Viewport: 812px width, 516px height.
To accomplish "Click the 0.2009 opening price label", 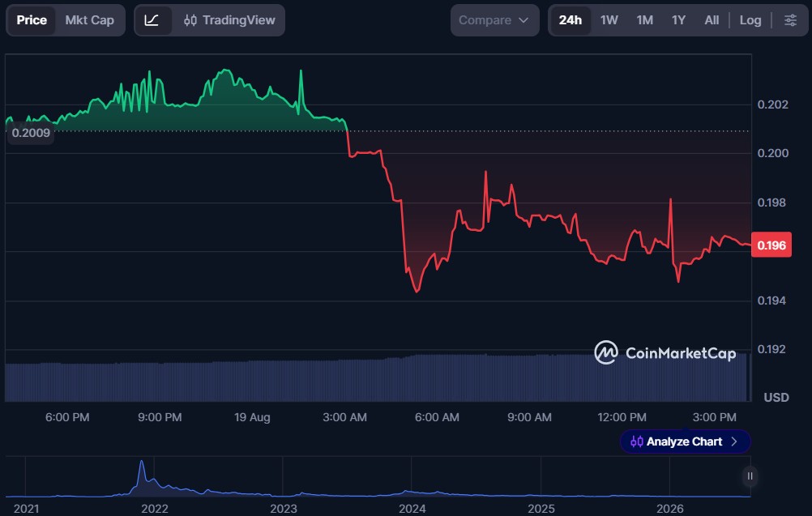I will 31,133.
